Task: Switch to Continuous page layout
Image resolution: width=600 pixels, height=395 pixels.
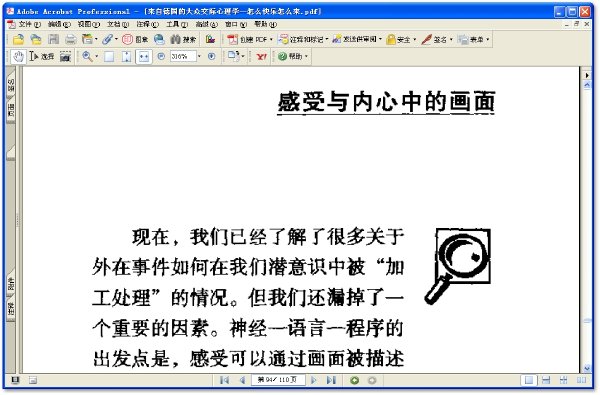Action: click(x=546, y=380)
